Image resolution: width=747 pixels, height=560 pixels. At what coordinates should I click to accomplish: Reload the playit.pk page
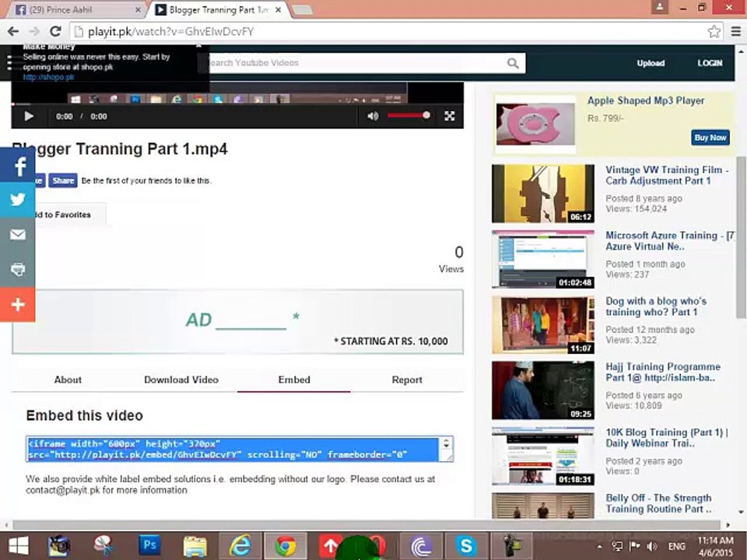pos(56,31)
